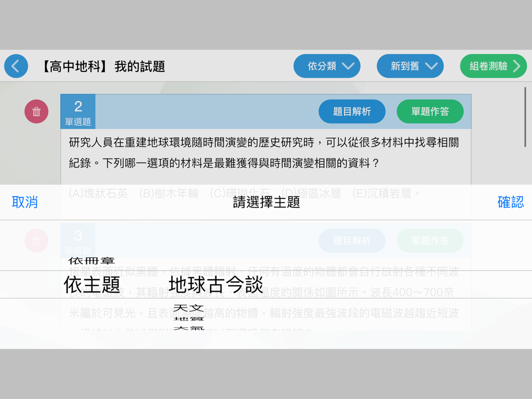This screenshot has width=532, height=399.
Task: Click the dimmed 題目解析 button for question 3
Action: [352, 241]
